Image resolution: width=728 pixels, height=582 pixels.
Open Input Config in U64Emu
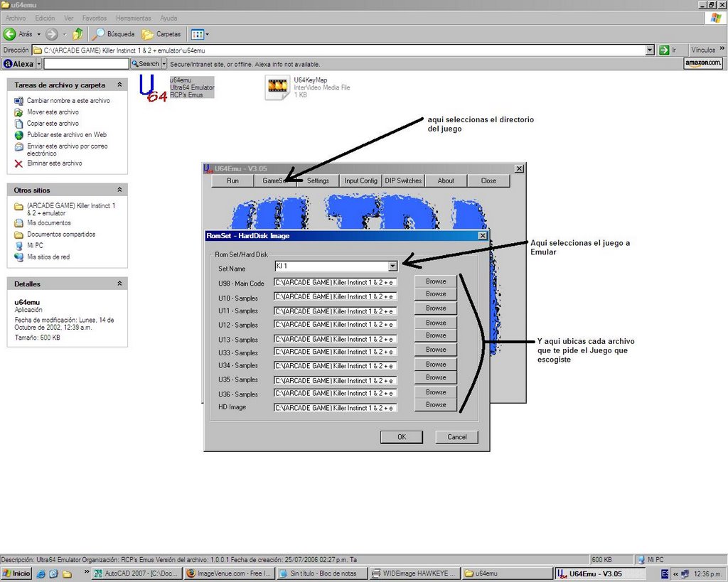pyautogui.click(x=360, y=180)
